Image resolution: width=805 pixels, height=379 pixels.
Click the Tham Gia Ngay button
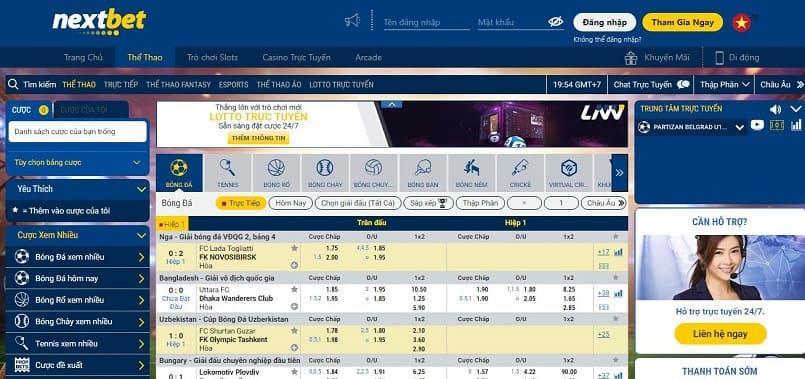pos(683,23)
